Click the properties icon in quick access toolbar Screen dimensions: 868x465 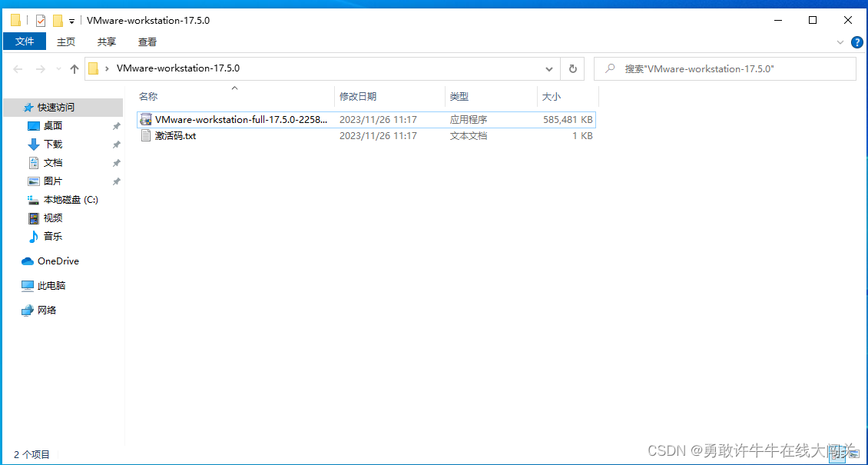coord(40,21)
